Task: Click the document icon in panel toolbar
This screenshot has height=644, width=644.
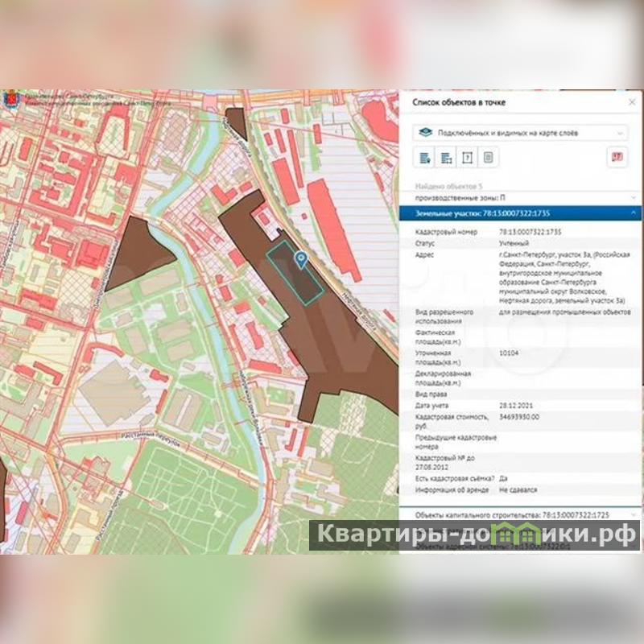Action: (x=488, y=157)
